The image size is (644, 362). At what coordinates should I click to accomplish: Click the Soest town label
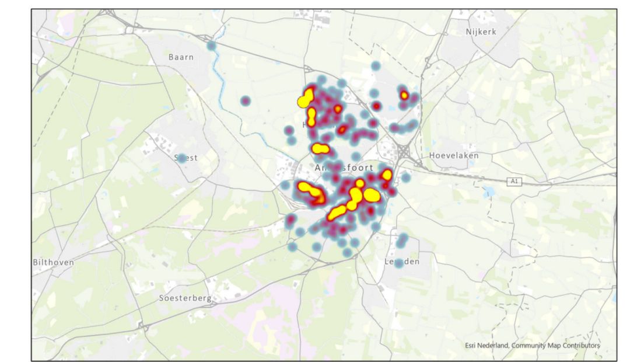coord(185,158)
